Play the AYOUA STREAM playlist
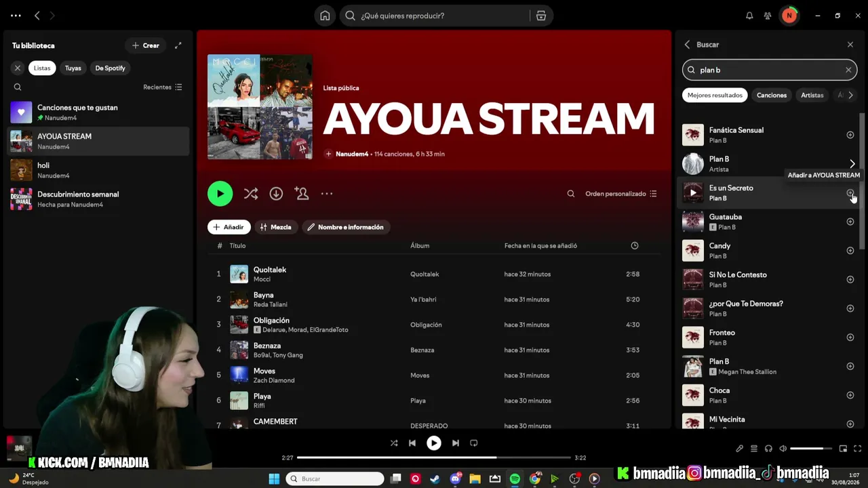Image resolution: width=868 pixels, height=488 pixels. (220, 194)
